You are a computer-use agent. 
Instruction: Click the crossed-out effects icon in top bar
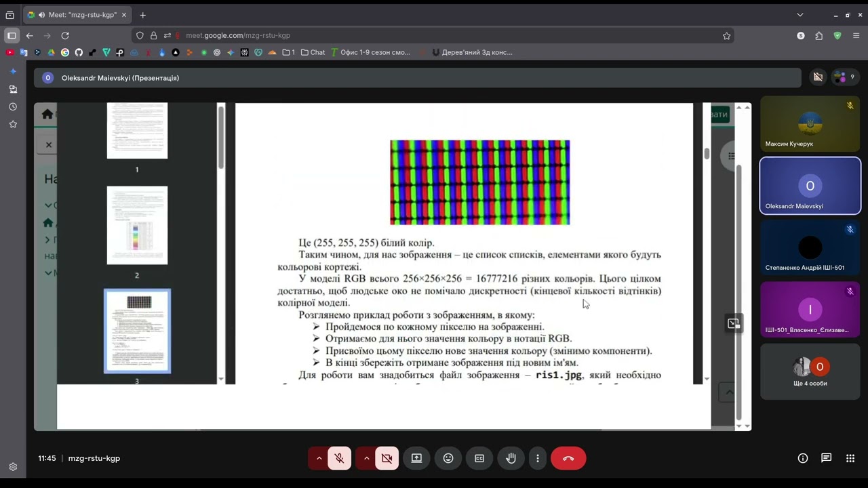tap(818, 77)
